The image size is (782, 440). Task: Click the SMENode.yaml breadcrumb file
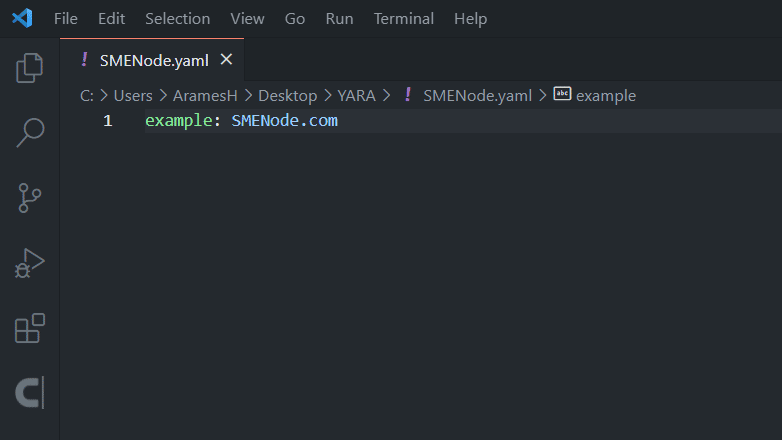(x=477, y=96)
